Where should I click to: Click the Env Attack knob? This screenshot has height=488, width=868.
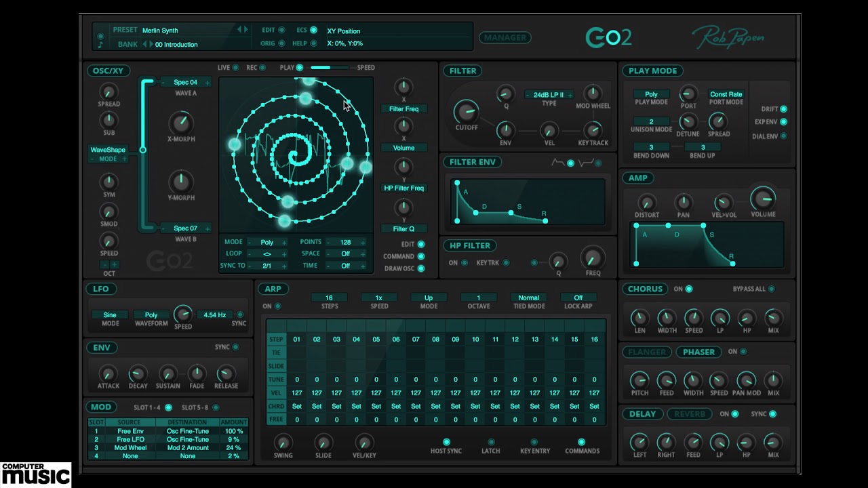click(108, 373)
